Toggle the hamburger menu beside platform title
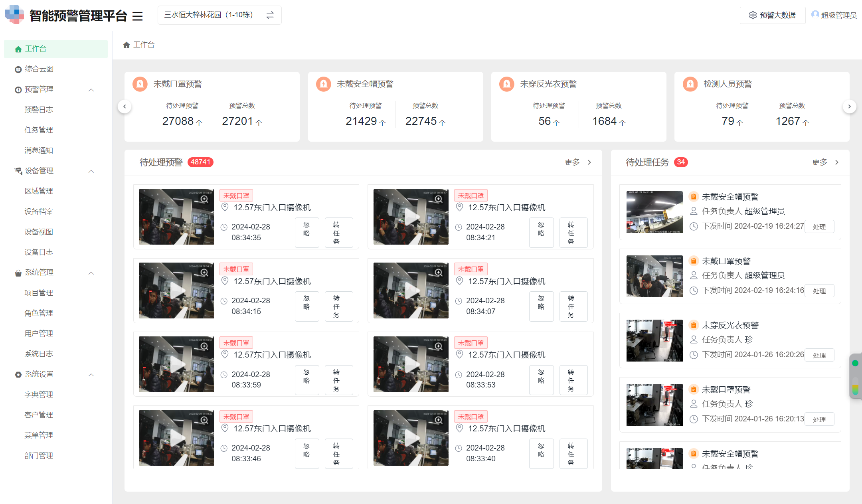 click(x=138, y=16)
